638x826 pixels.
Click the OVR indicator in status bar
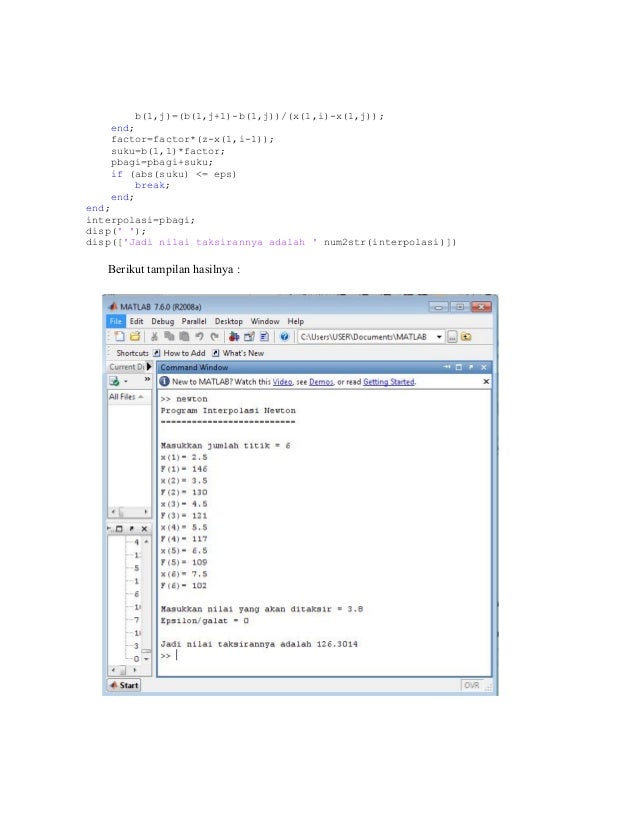point(472,685)
